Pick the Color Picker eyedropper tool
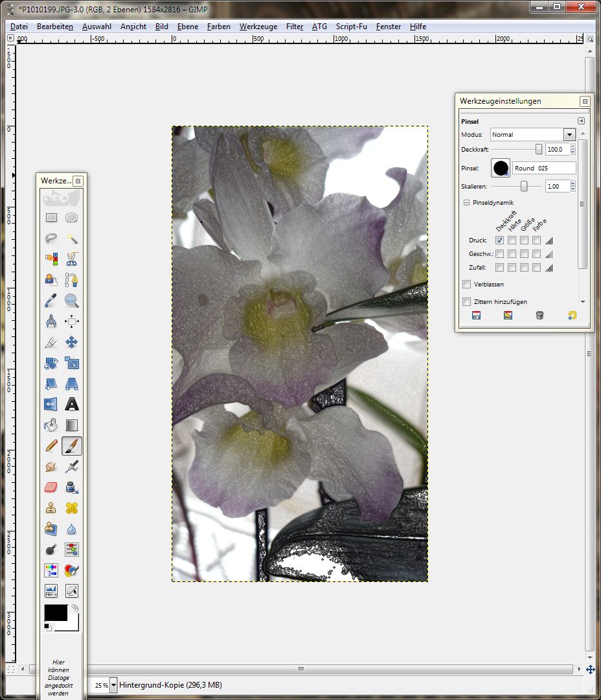Screen dimensions: 601x700 click(51, 301)
